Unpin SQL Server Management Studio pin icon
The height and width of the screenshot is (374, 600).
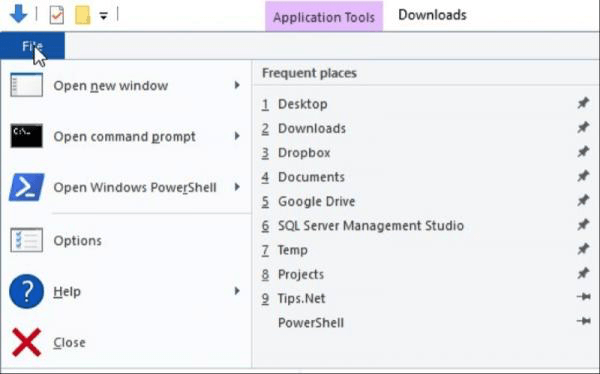[x=583, y=224]
